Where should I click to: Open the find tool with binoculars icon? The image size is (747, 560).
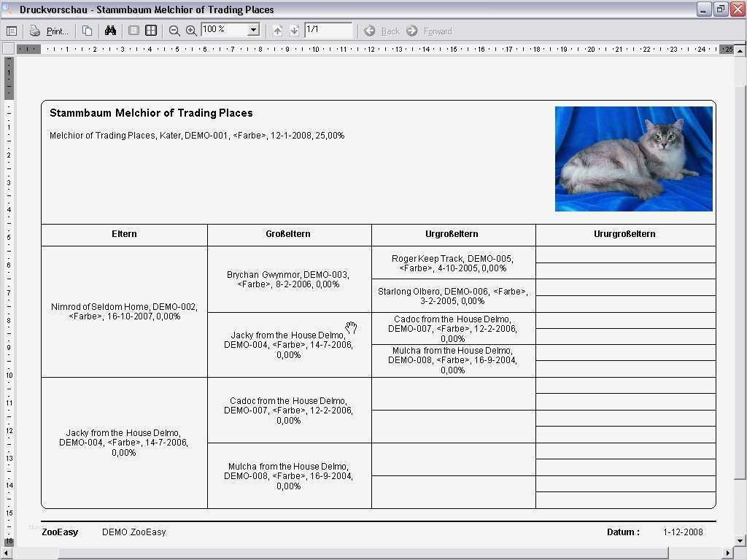pos(110,30)
